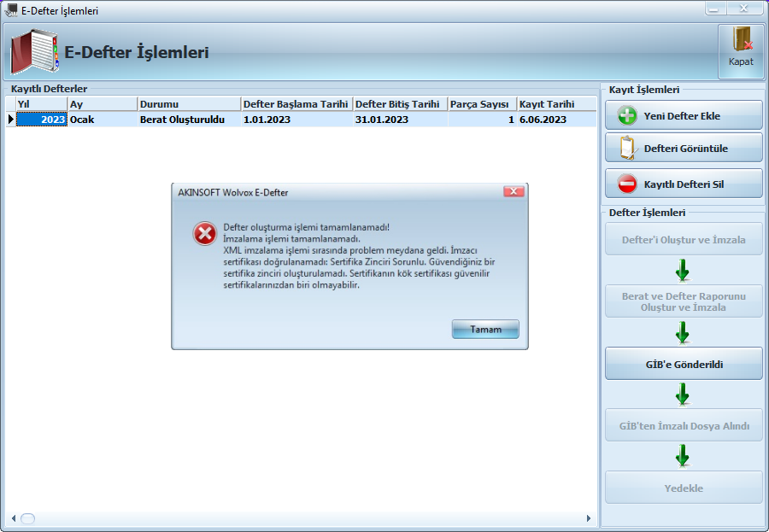Click the row indicator arrow of 2023 row
This screenshot has height=532, width=769.
[11, 120]
